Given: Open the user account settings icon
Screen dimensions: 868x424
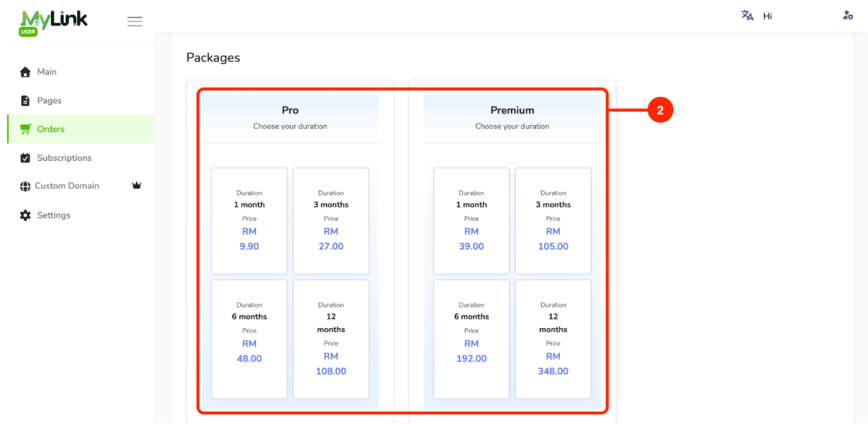Looking at the screenshot, I should tap(848, 16).
